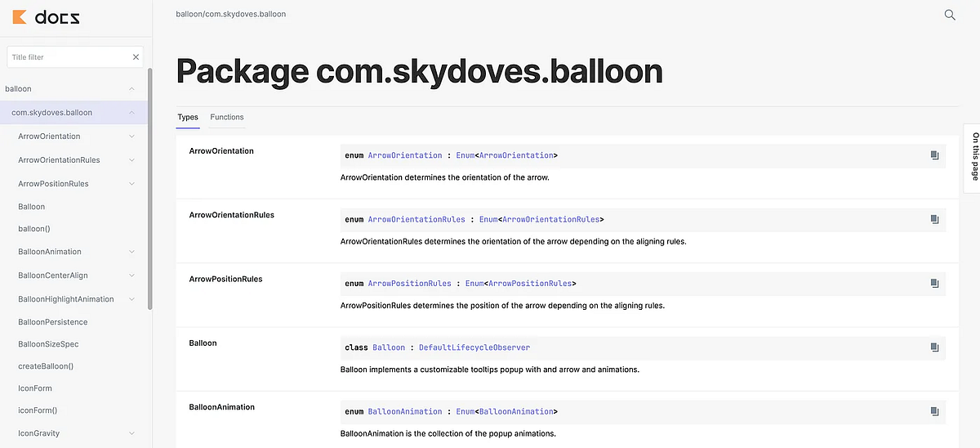Image resolution: width=980 pixels, height=448 pixels.
Task: Collapse the balloon module tree node
Action: point(131,88)
